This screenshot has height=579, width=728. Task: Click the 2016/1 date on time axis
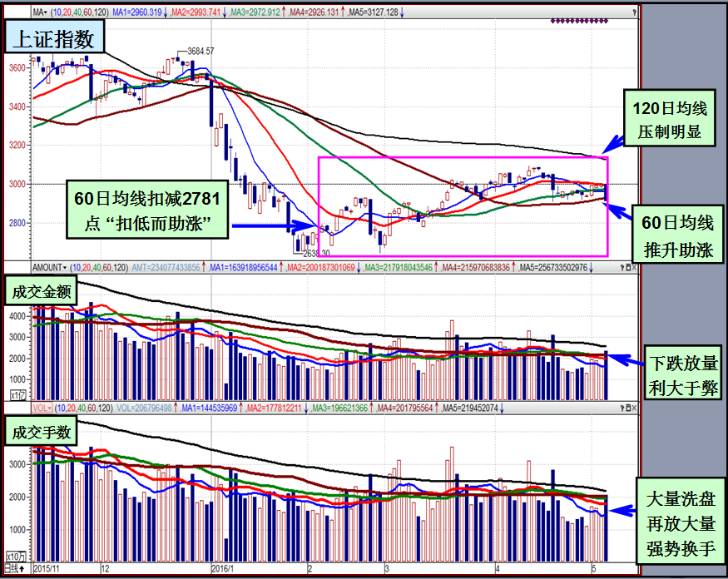[x=223, y=569]
